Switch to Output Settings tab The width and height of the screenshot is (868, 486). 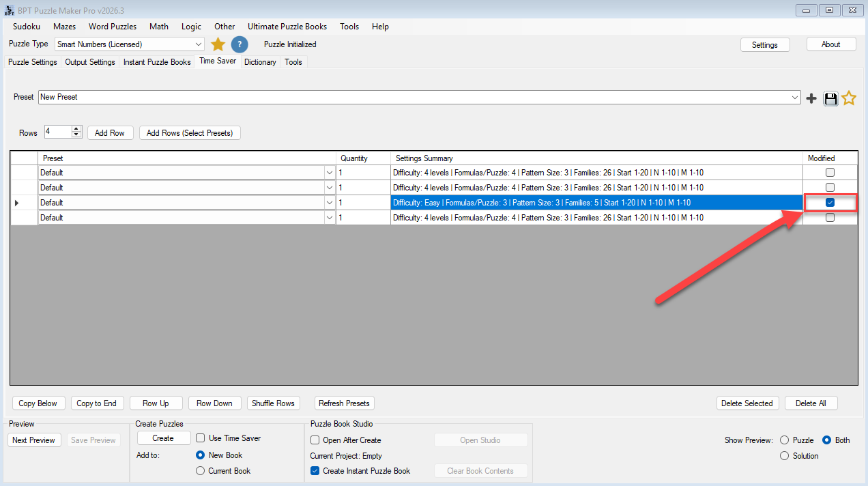coord(90,62)
